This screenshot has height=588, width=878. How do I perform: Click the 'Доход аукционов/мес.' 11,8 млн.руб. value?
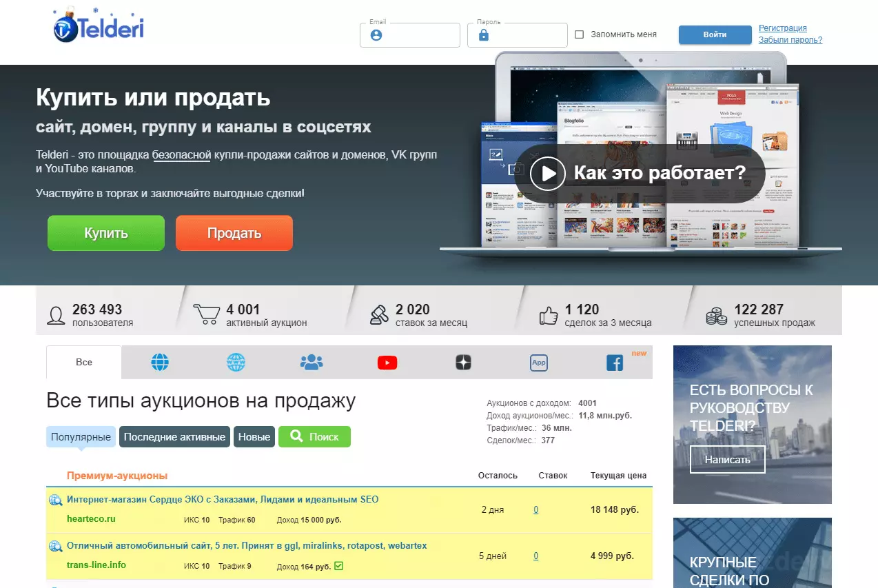(x=605, y=416)
